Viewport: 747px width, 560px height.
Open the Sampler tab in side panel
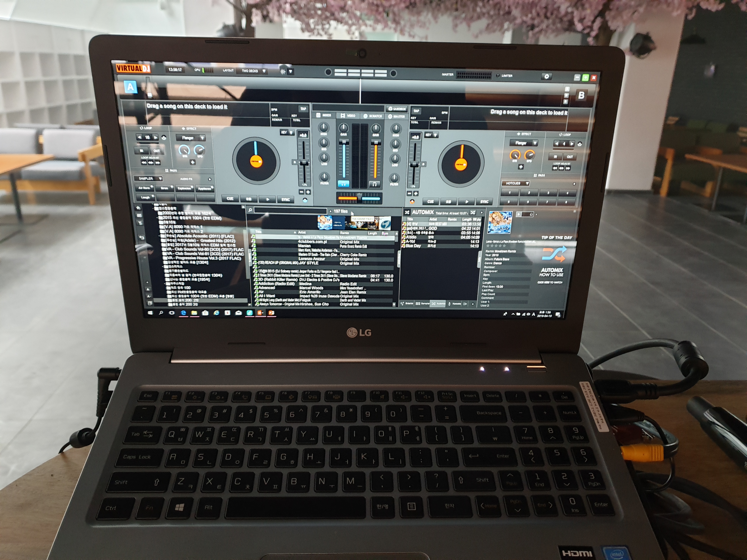point(423,304)
